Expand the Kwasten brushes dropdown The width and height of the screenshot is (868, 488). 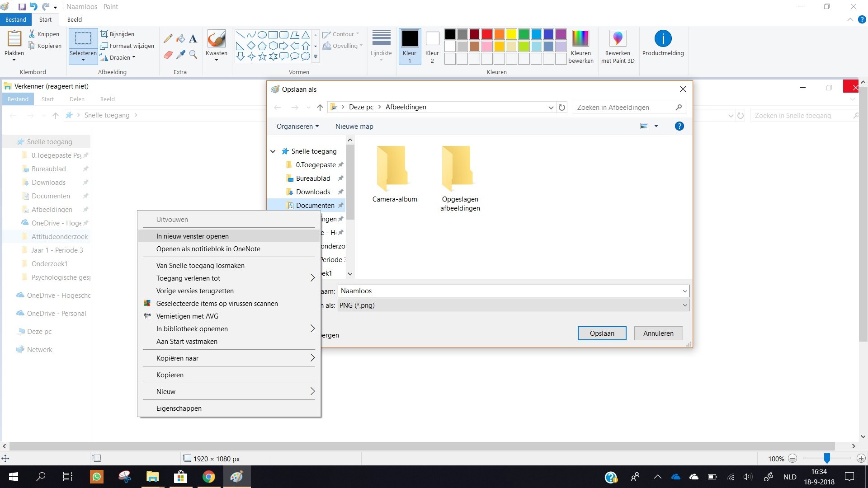click(x=217, y=60)
